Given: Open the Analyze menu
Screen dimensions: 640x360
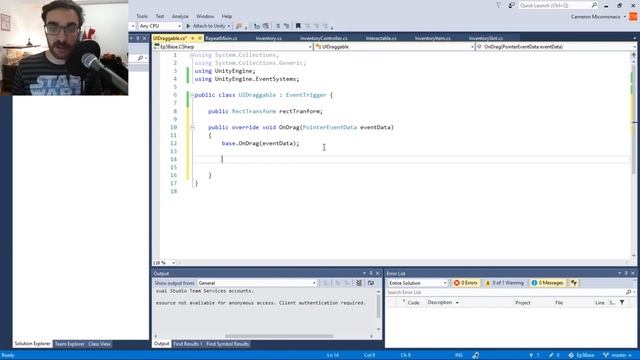Looking at the screenshot, I should [x=180, y=16].
